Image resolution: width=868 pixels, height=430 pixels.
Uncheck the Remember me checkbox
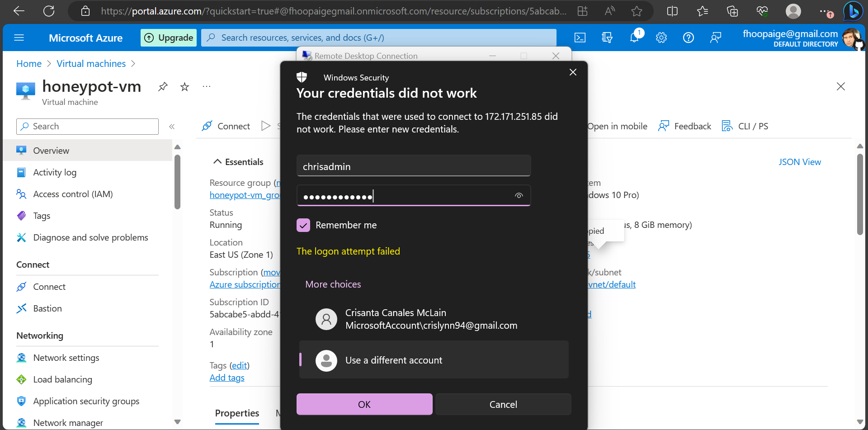pos(303,225)
